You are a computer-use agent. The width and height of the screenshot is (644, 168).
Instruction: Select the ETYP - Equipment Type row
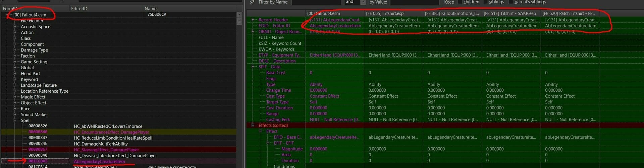point(280,55)
